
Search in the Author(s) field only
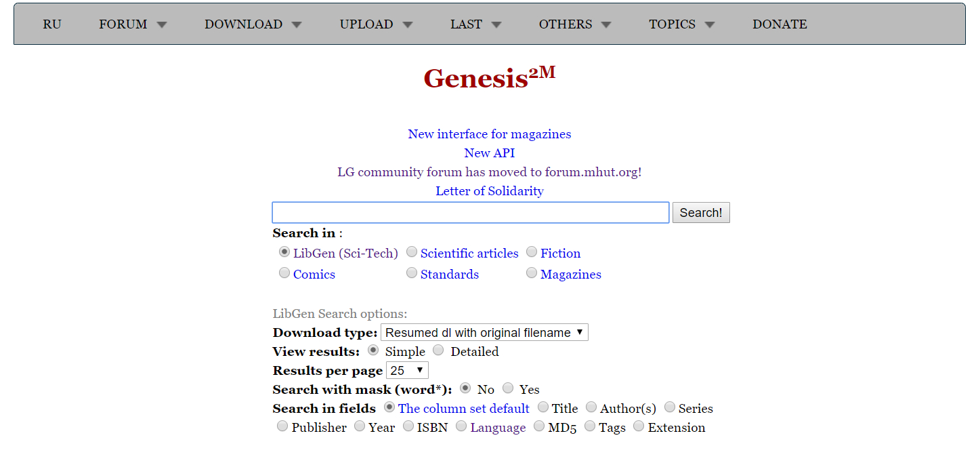pyautogui.click(x=591, y=407)
